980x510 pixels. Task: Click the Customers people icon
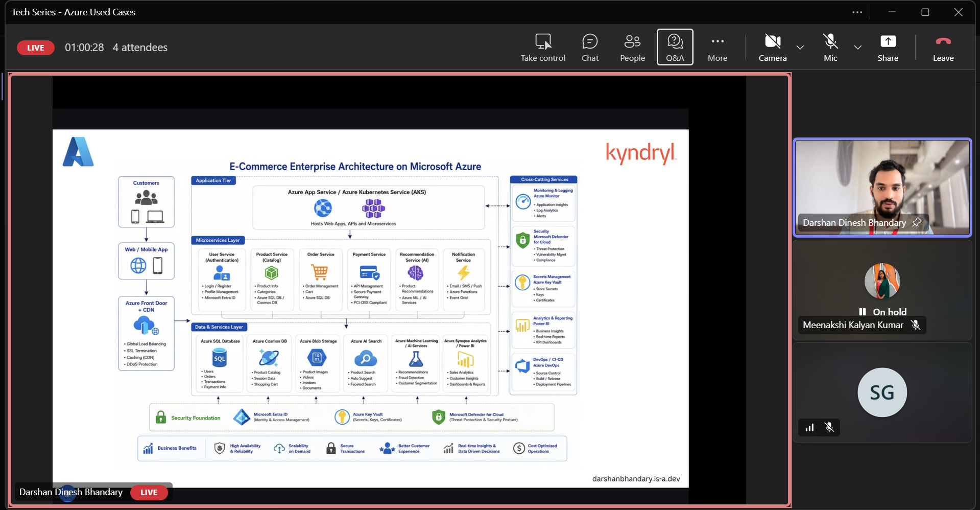(x=146, y=197)
